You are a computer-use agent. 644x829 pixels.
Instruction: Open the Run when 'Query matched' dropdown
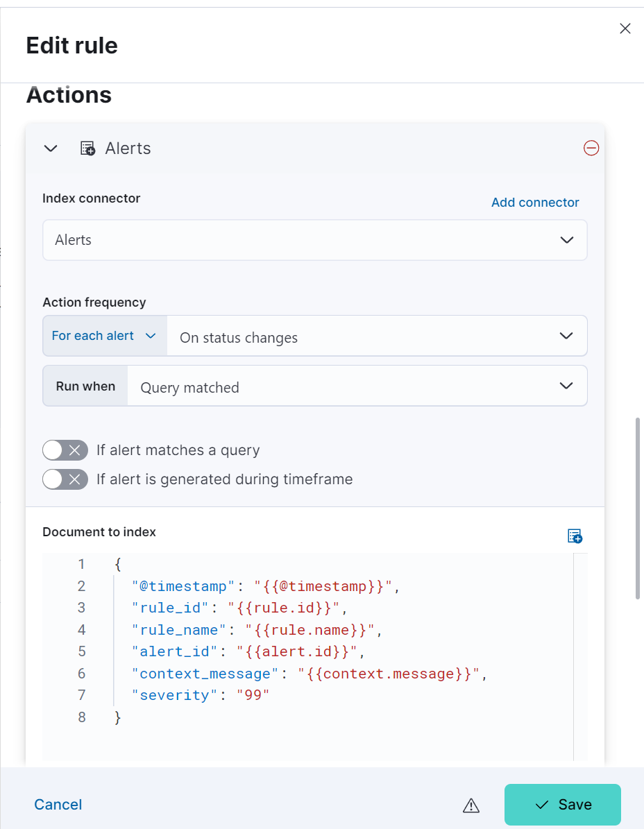tap(357, 387)
